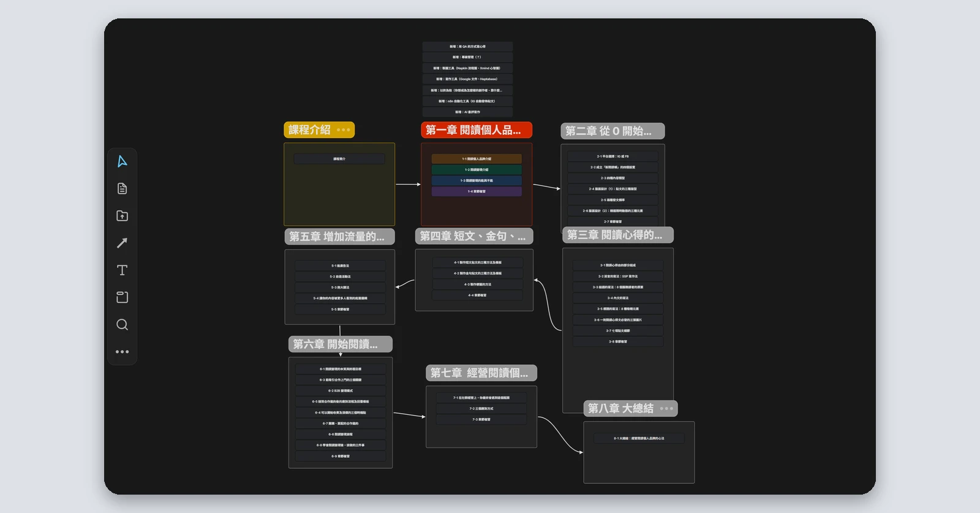Select the 第八章 大總結 title text
The height and width of the screenshot is (513, 980).
(620, 408)
